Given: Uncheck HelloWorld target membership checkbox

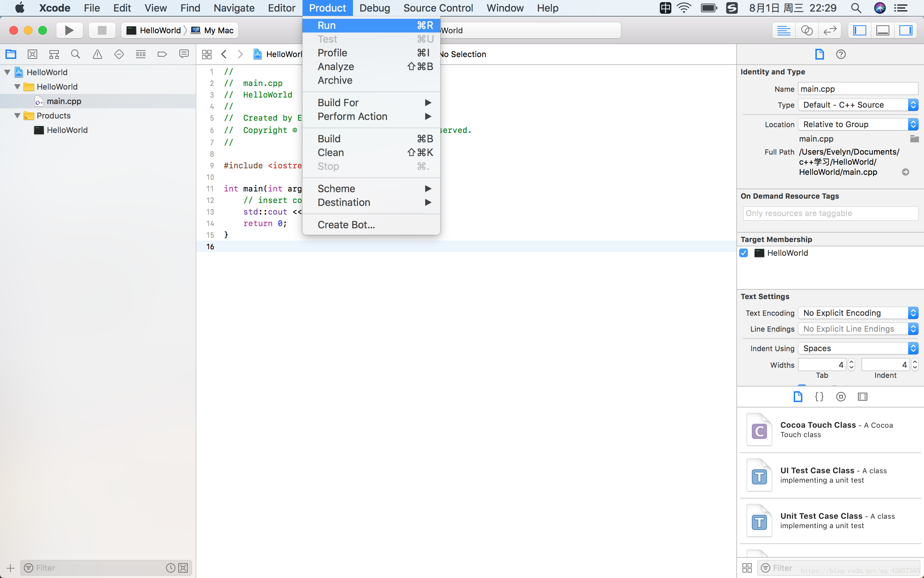Looking at the screenshot, I should [x=744, y=253].
